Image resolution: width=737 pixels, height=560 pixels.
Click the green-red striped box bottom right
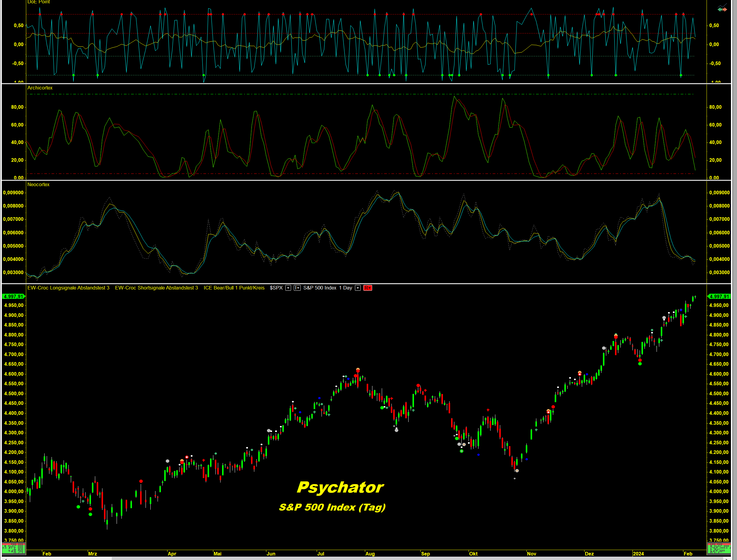[718, 548]
